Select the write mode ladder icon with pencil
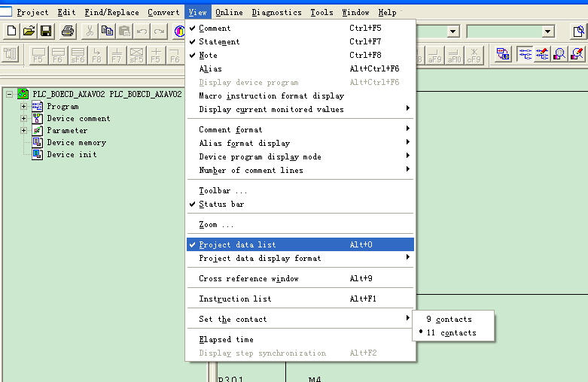 (x=541, y=54)
